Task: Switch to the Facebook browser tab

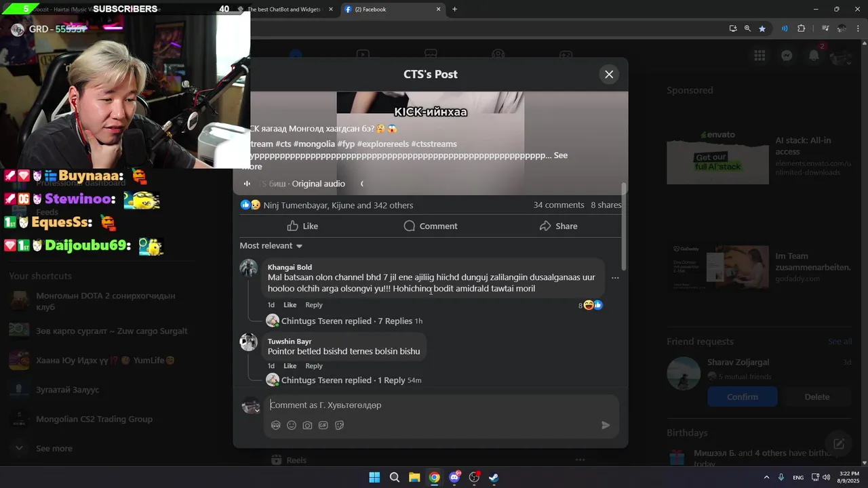Action: point(391,9)
